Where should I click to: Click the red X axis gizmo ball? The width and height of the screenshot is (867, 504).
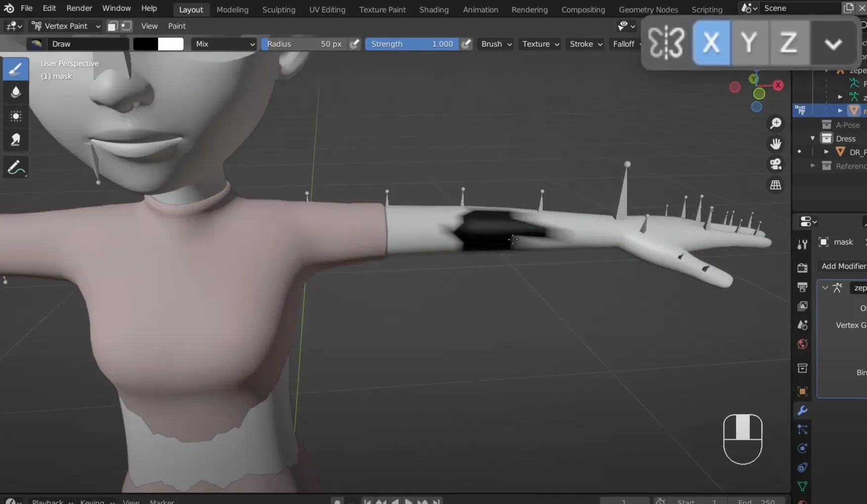778,85
